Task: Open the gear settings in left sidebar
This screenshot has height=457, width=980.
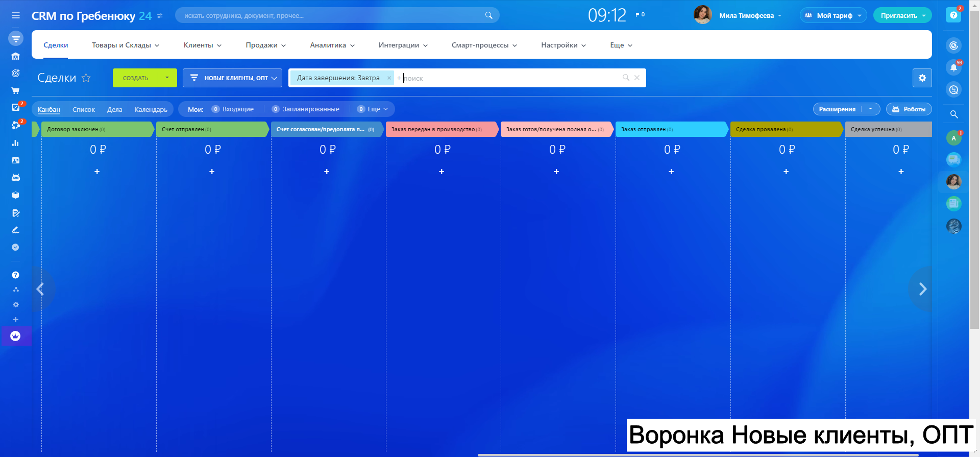Action: [16, 305]
